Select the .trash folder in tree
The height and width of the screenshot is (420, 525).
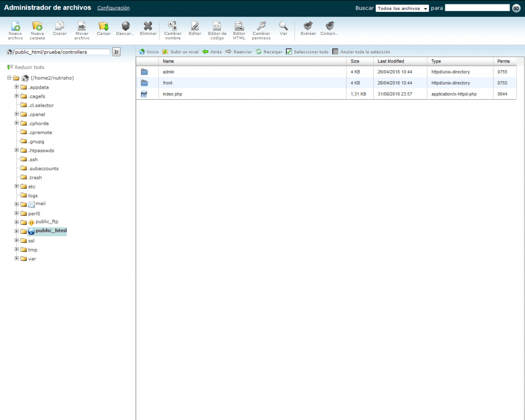35,178
